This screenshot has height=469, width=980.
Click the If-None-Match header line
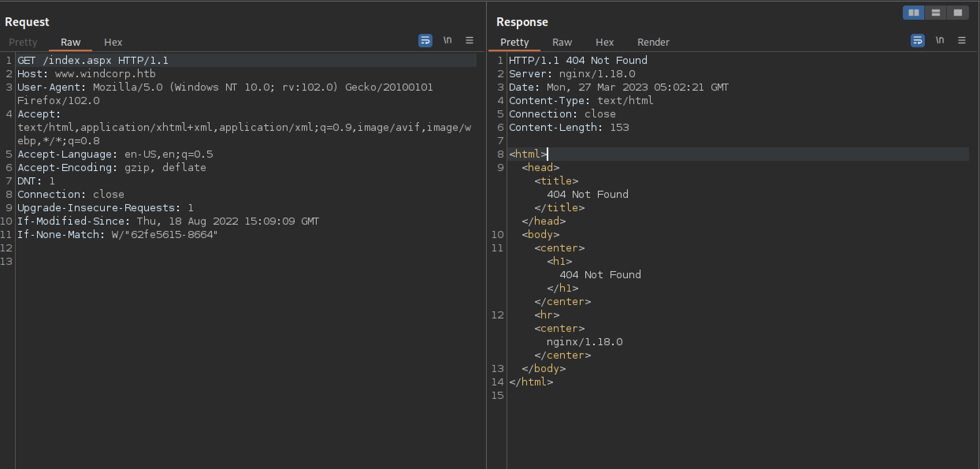[x=117, y=234]
